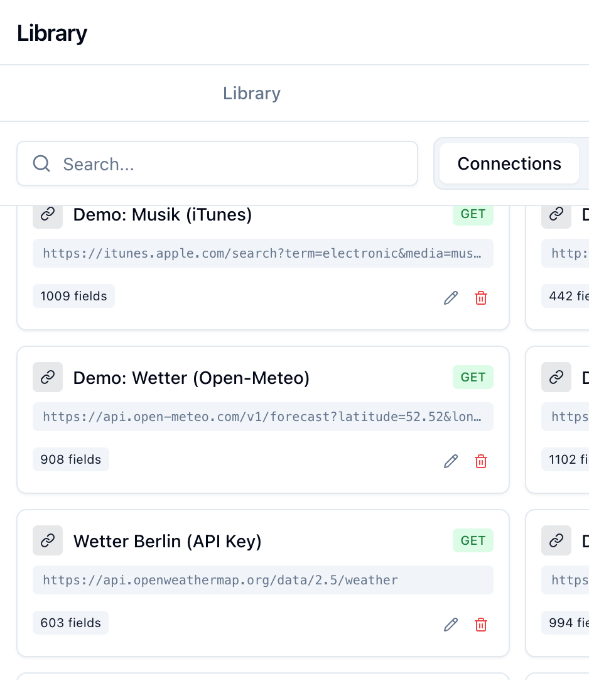
Task: Delete the Demo: Wetter (Open-Meteo) request
Action: coord(481,461)
